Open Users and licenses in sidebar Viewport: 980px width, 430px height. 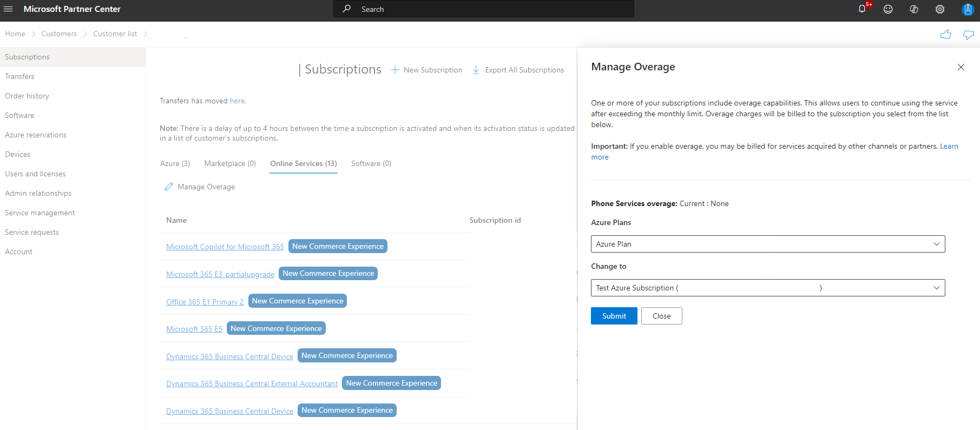tap(35, 174)
